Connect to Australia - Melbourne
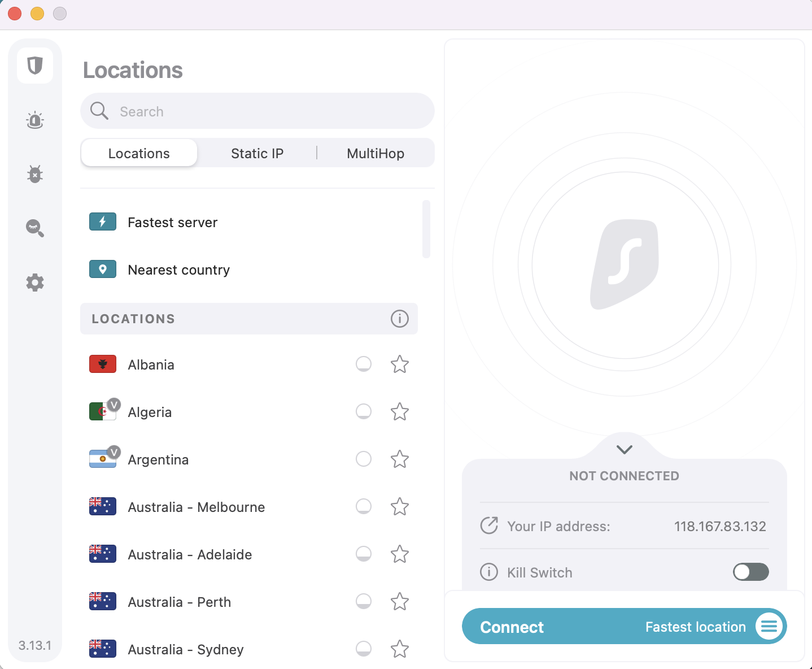812x669 pixels. coord(250,507)
